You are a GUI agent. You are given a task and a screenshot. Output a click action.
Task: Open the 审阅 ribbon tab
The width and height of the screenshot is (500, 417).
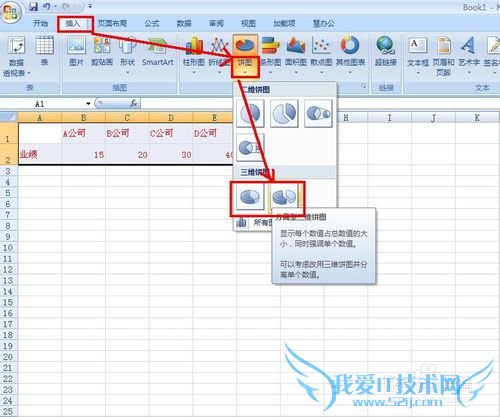point(216,23)
